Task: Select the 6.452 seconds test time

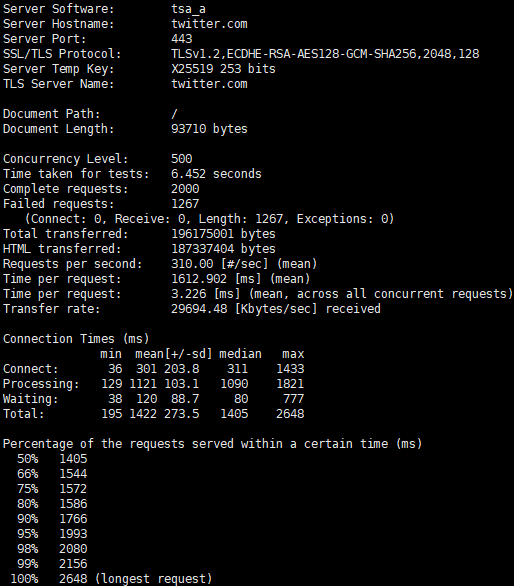Action: click(216, 174)
